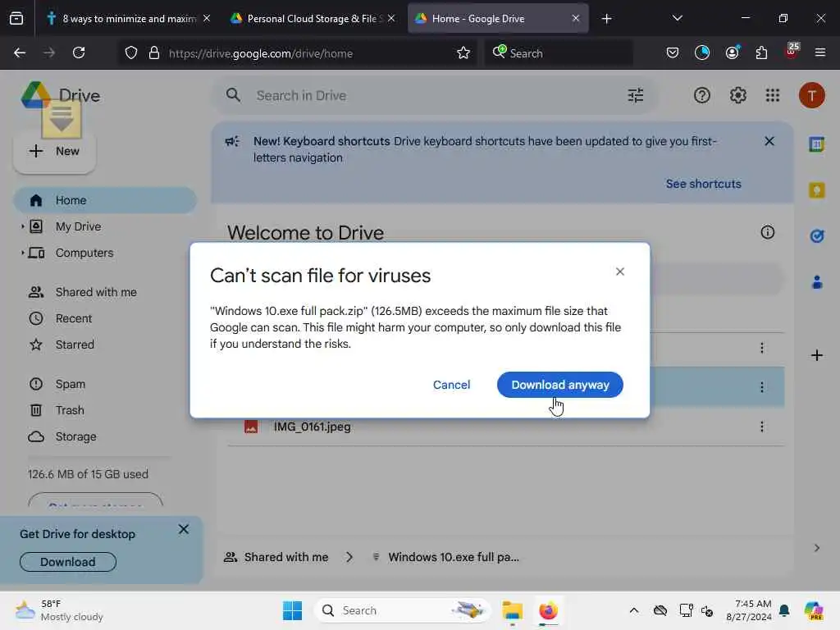The image size is (840, 630).
Task: Open Firefox extensions puzzle icon
Action: [x=761, y=52]
